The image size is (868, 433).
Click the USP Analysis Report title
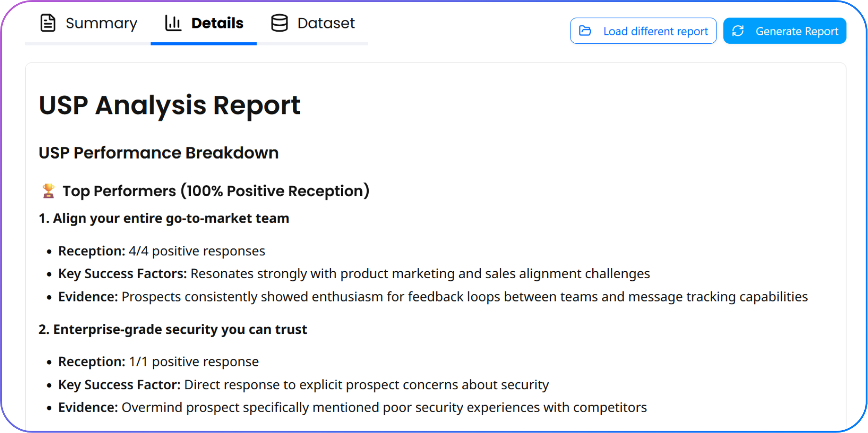pyautogui.click(x=169, y=105)
